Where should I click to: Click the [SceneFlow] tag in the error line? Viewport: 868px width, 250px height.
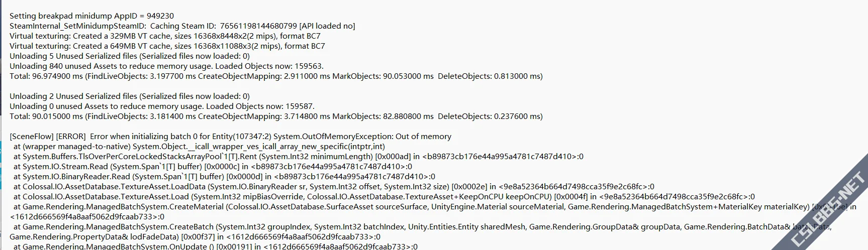[31, 137]
